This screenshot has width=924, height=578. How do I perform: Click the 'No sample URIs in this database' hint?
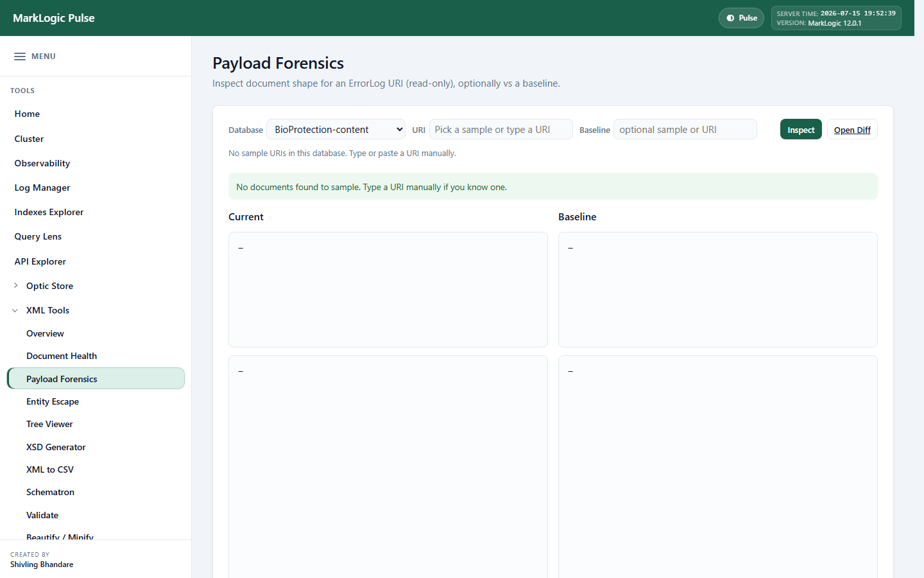tap(342, 153)
